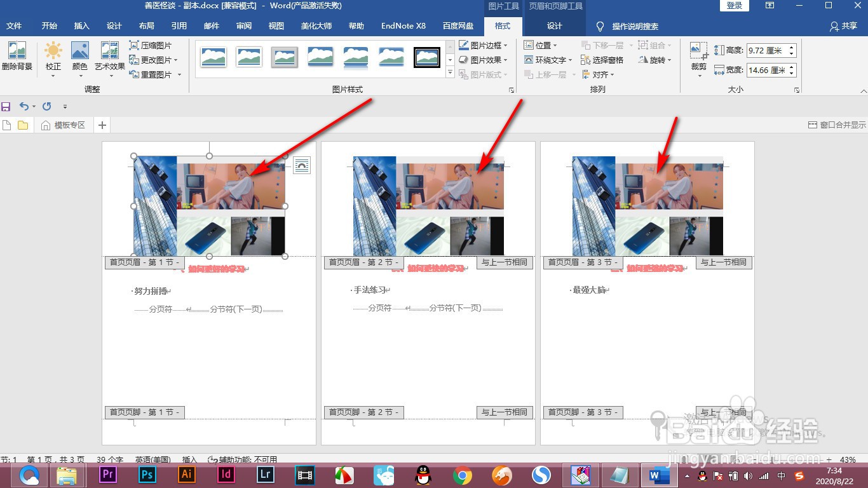Select first picture style thumbnail

click(x=214, y=57)
